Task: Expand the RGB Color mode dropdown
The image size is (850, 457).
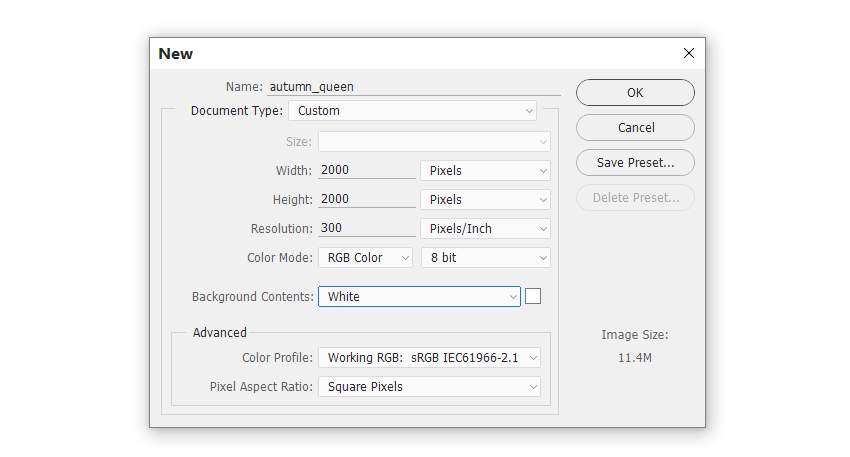Action: point(365,258)
